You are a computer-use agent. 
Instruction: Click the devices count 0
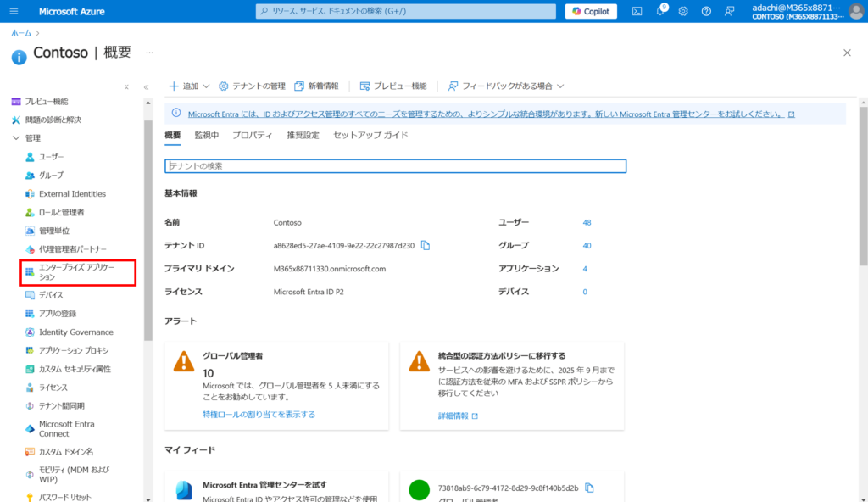tap(585, 292)
